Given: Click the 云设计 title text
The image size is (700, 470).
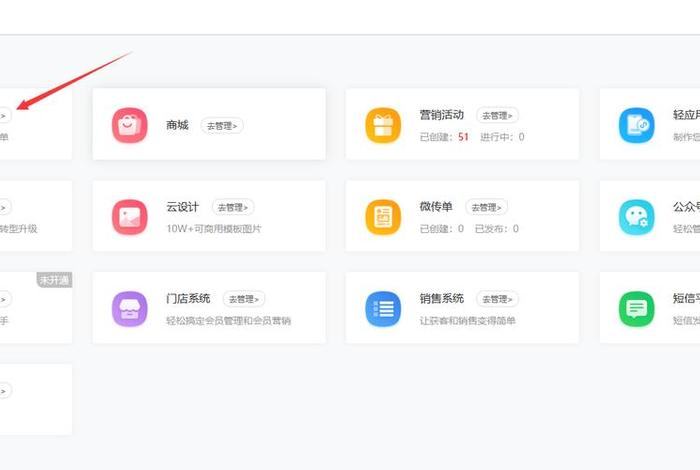Looking at the screenshot, I should 183,207.
